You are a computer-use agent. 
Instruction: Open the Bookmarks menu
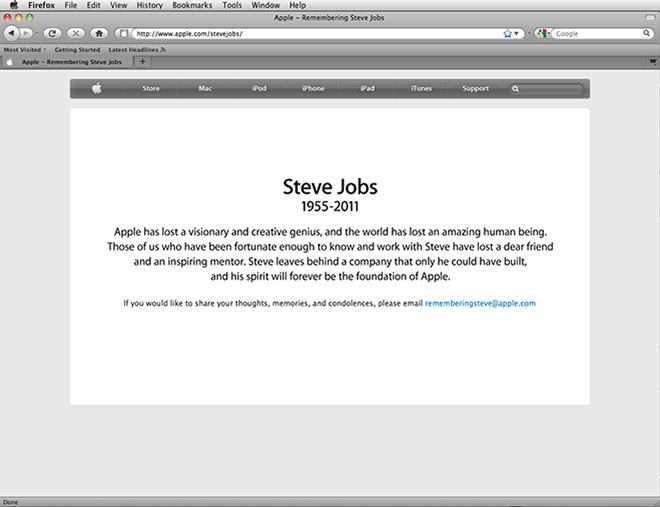192,5
